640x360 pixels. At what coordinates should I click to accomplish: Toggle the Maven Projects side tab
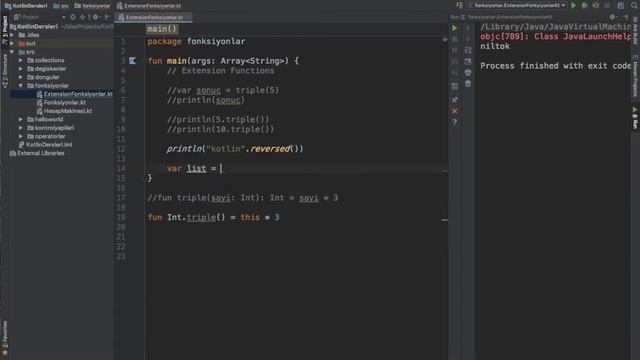tap(635, 76)
